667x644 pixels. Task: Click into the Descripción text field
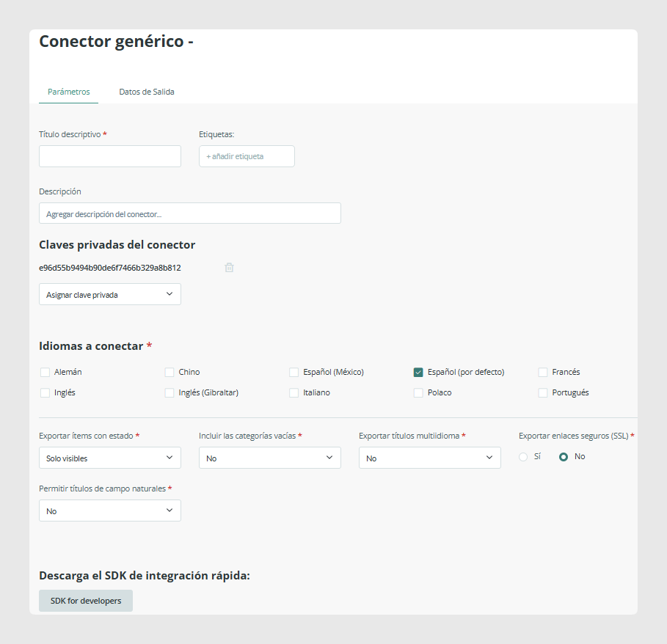(x=190, y=213)
